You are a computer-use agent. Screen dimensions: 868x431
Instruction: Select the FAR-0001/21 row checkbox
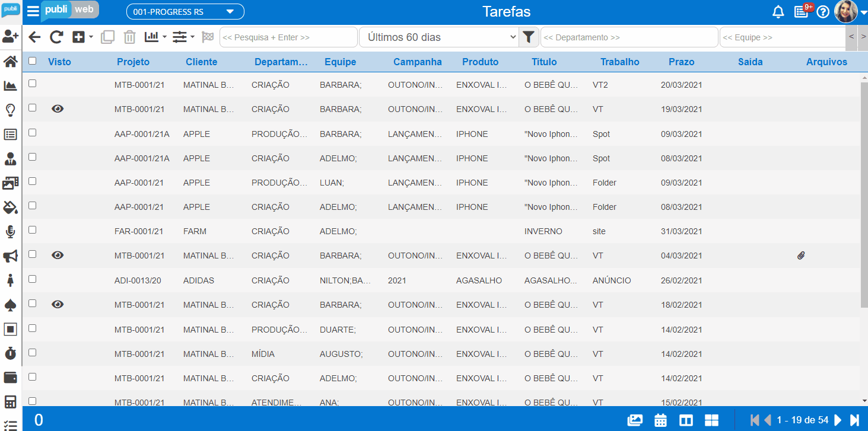tap(32, 229)
